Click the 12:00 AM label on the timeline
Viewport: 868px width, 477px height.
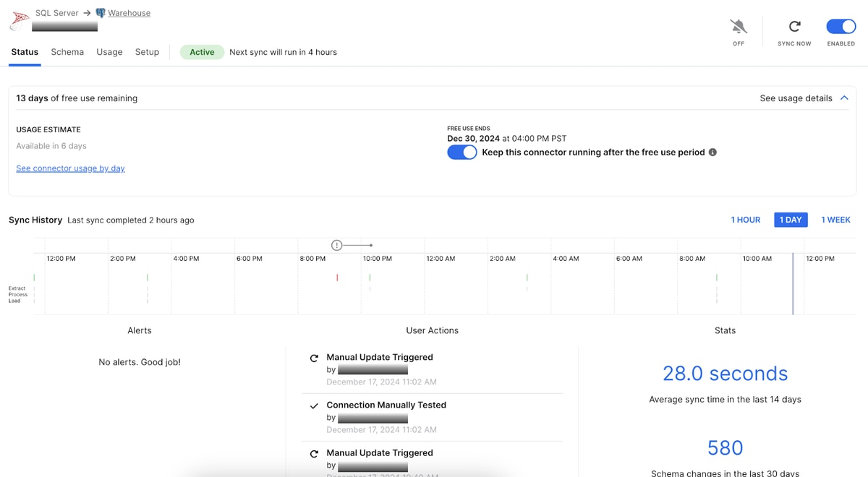tap(441, 259)
